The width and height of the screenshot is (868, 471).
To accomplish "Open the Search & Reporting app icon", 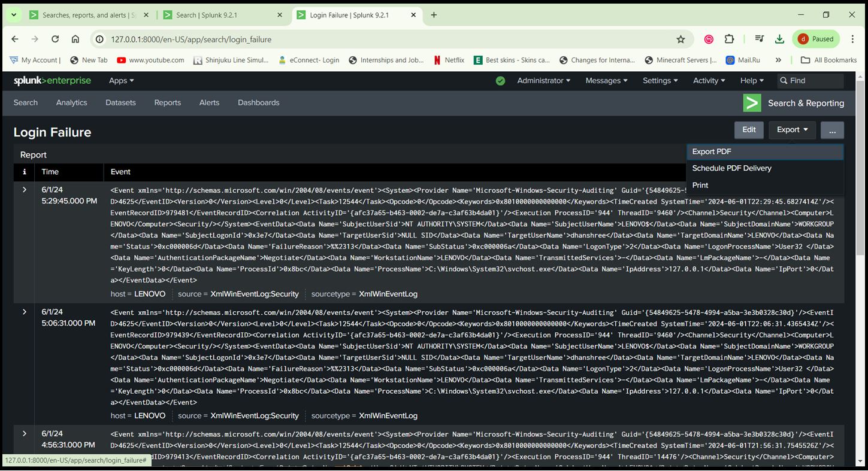I will tap(752, 102).
